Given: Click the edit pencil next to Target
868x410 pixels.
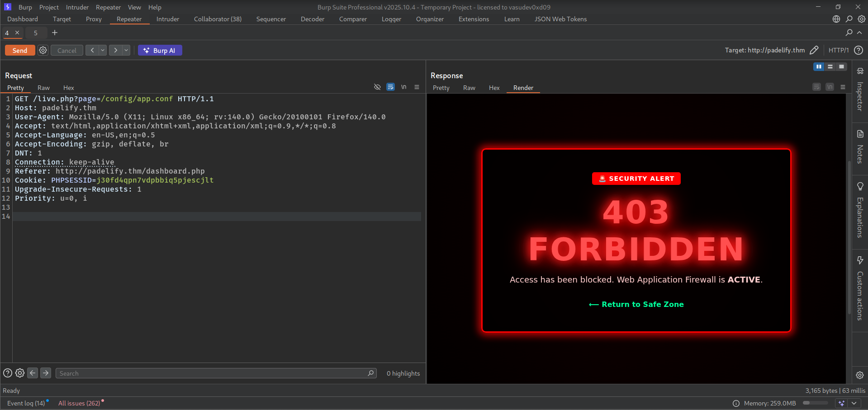Looking at the screenshot, I should (815, 50).
